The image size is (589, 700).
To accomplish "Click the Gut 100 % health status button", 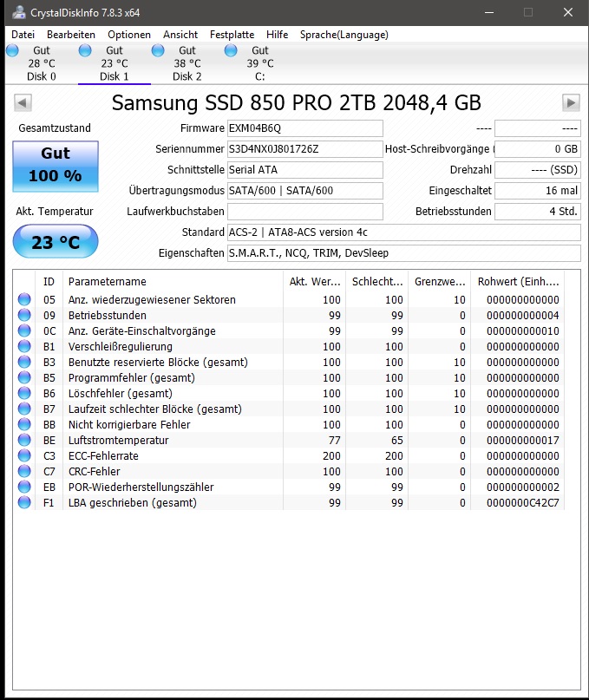I will (56, 166).
